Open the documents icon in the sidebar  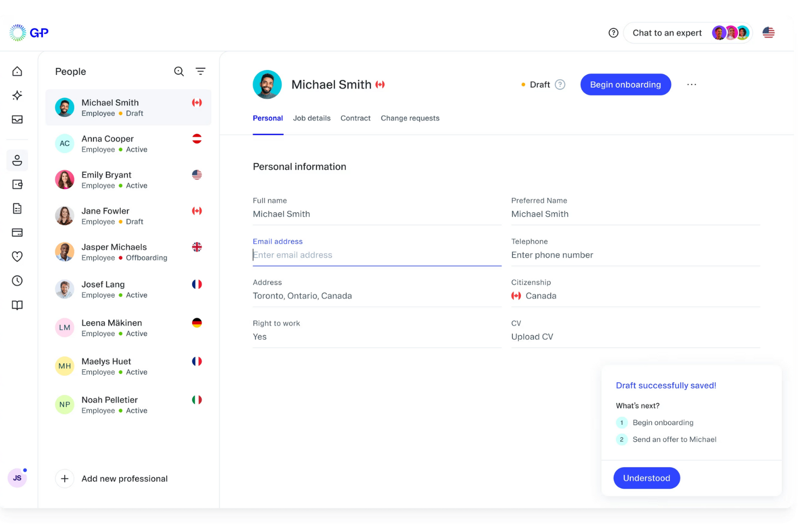pyautogui.click(x=17, y=209)
